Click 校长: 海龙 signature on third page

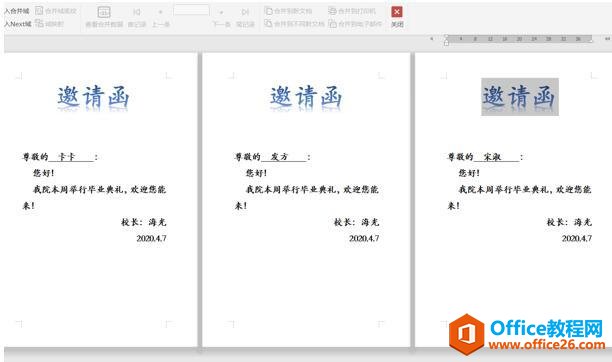click(x=569, y=222)
